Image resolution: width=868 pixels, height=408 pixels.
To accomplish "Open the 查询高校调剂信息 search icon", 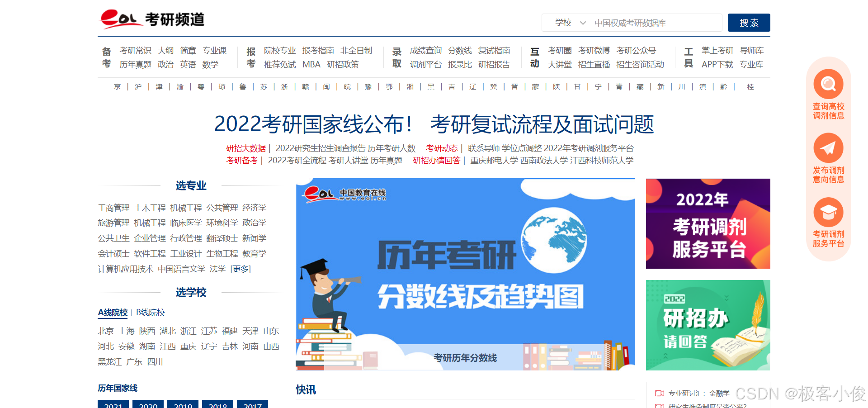I will (828, 84).
